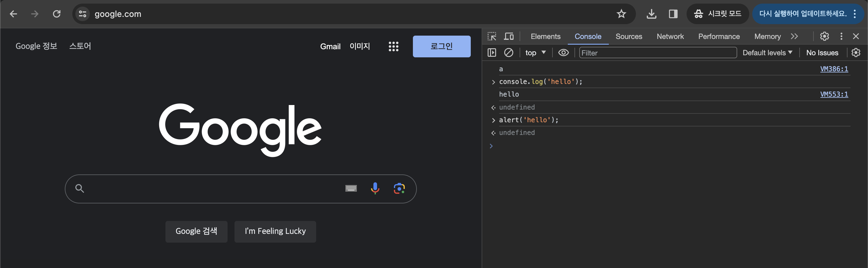Close the DevTools panel
Screen dimensions: 868x268
856,36
